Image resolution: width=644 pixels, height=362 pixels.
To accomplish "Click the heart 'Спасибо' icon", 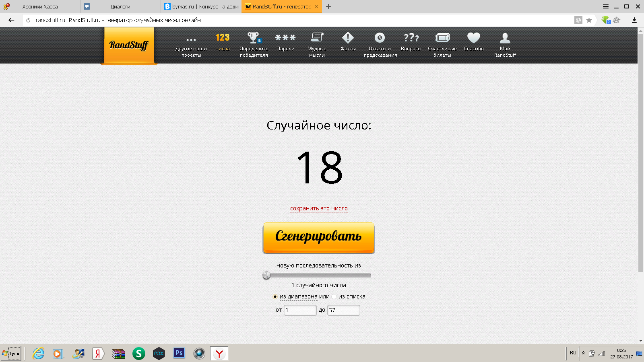I will point(473,38).
